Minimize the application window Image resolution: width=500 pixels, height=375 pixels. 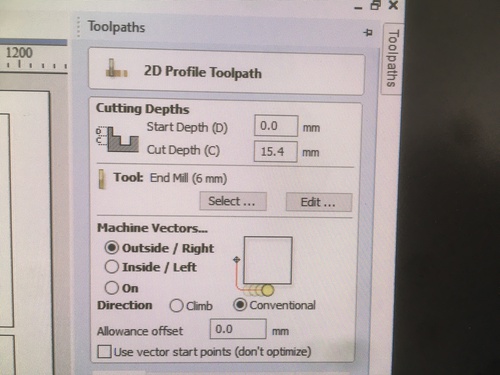(x=358, y=8)
